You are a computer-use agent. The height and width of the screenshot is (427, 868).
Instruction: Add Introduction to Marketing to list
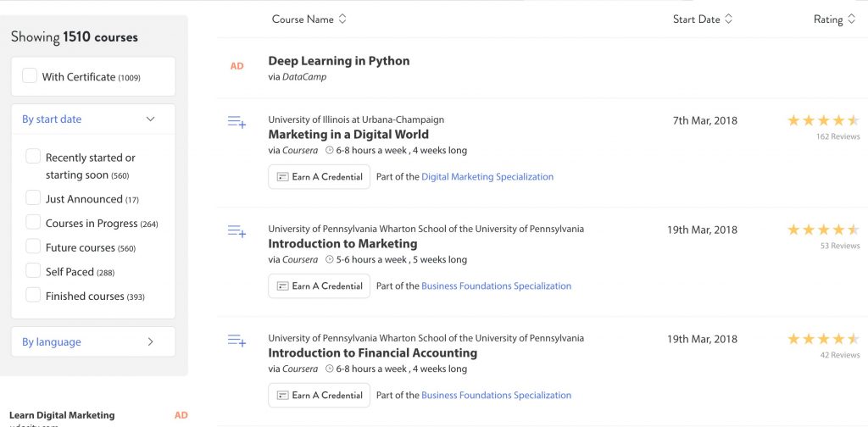[236, 231]
